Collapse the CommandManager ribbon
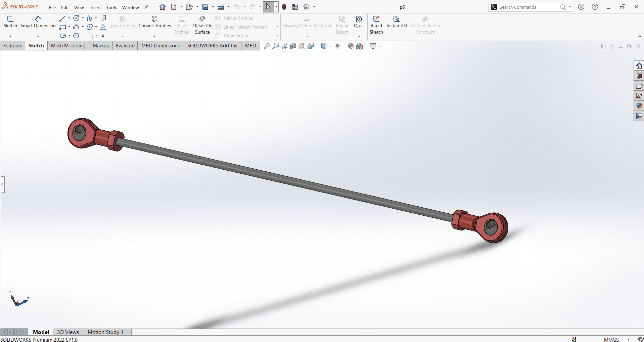 640,36
